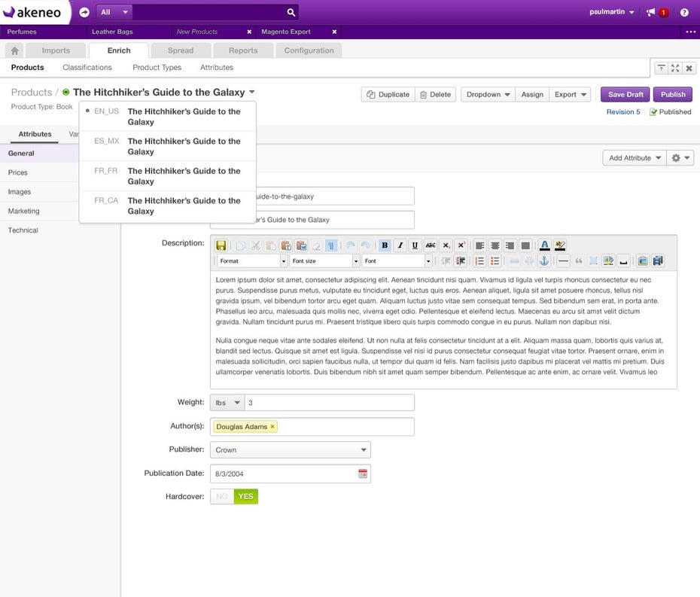Align description text left
700x597 pixels.
(480, 245)
